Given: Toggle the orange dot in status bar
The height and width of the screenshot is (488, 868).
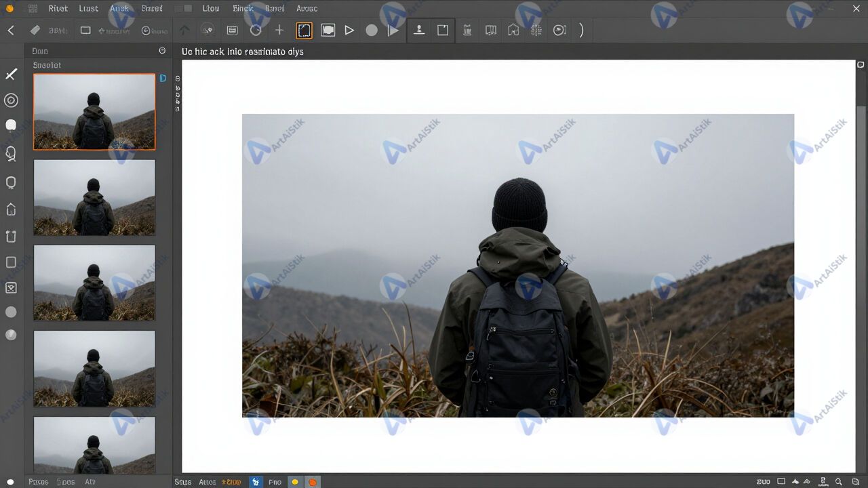Looking at the screenshot, I should (x=313, y=482).
